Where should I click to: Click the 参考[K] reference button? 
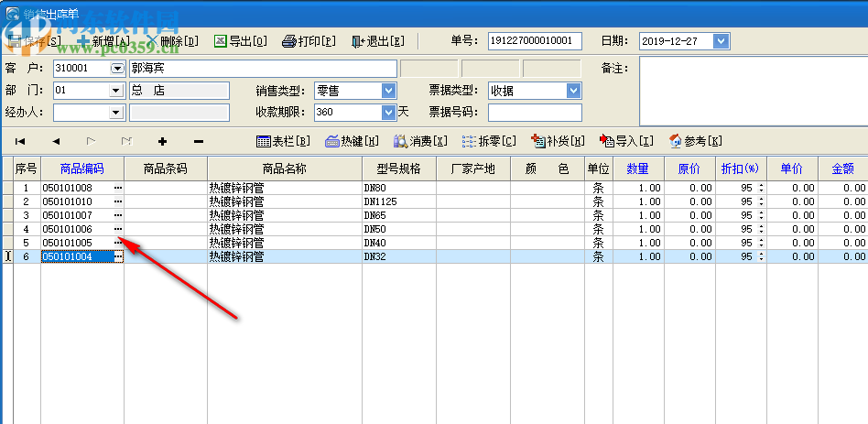pos(695,141)
